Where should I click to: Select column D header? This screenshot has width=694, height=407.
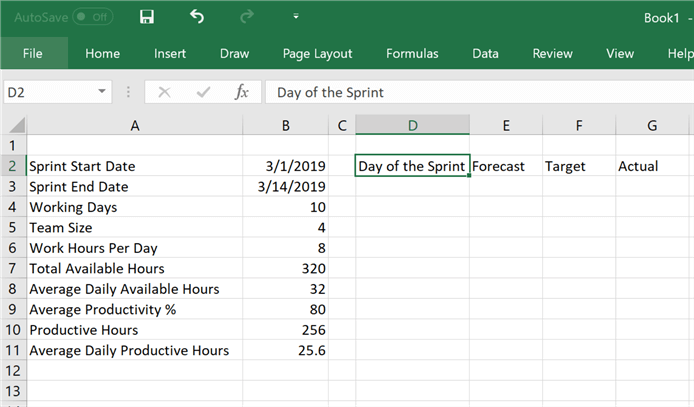pos(412,125)
